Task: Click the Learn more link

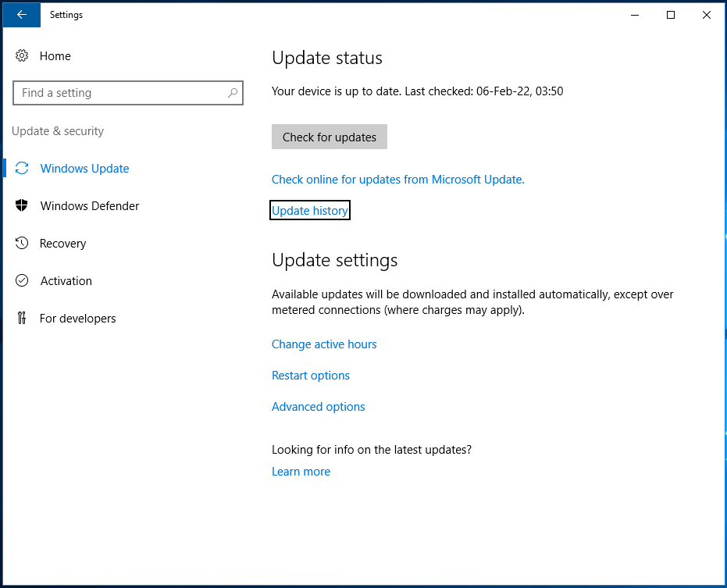Action: pos(301,471)
